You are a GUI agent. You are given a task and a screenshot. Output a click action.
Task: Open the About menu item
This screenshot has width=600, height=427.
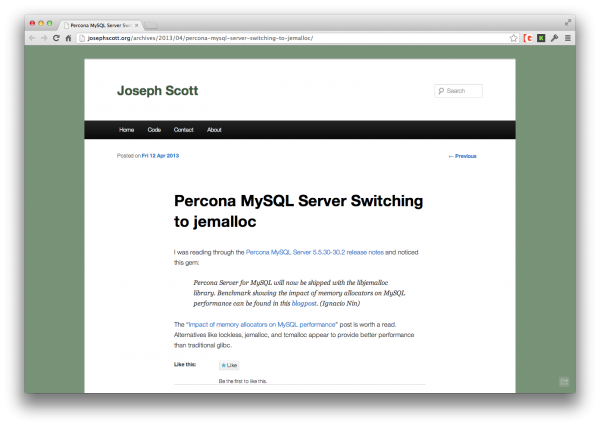tap(214, 130)
